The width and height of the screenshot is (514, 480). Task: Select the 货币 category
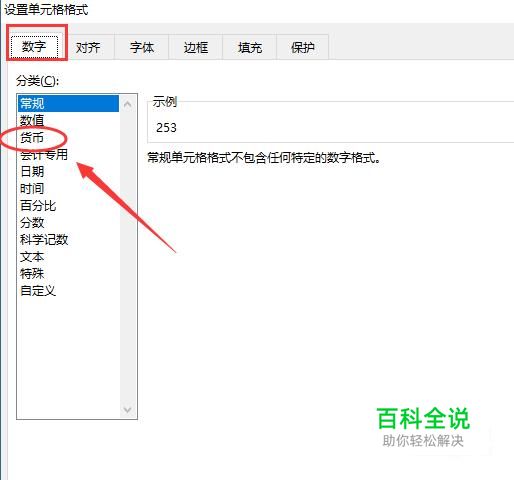69,137
